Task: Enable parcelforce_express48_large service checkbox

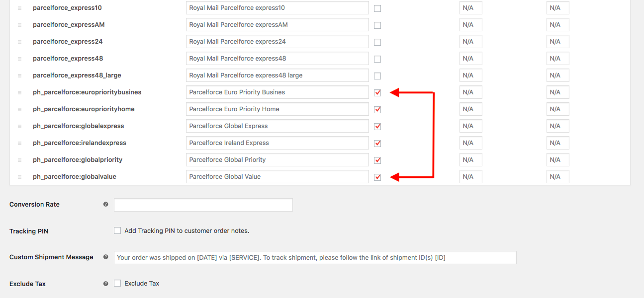Action: coord(377,76)
